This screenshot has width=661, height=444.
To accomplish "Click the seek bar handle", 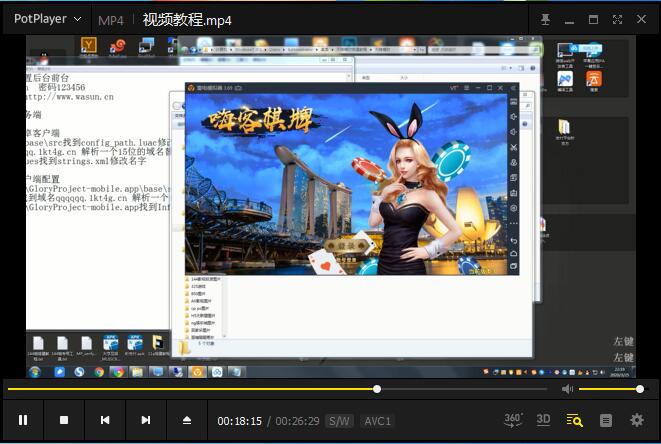I will click(x=377, y=389).
